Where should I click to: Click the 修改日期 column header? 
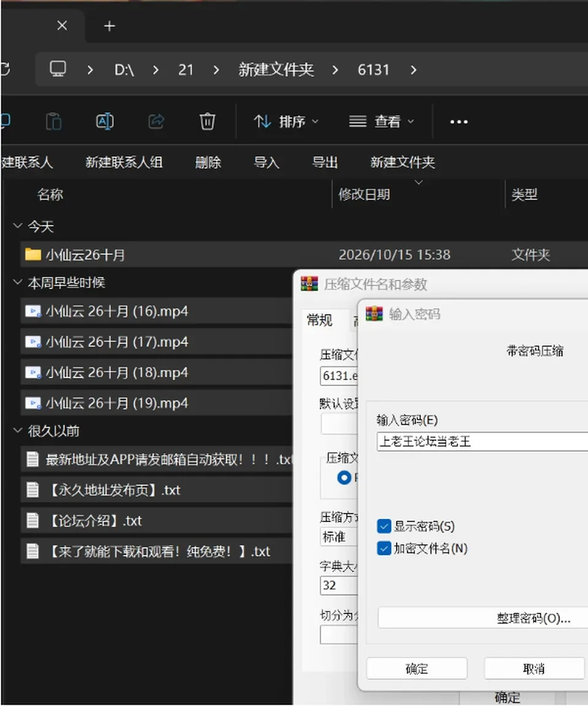pos(364,194)
